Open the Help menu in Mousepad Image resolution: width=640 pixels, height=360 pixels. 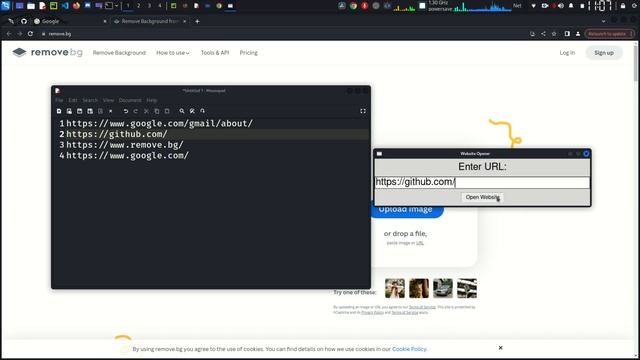(151, 100)
